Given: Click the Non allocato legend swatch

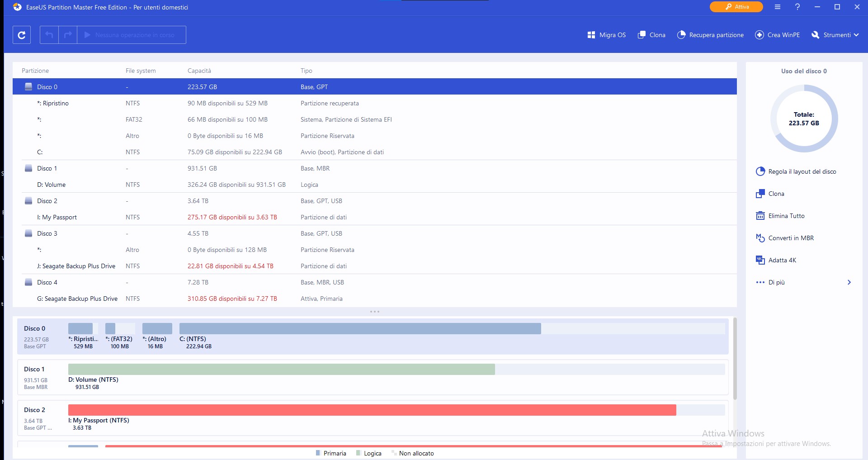Looking at the screenshot, I should coord(394,453).
